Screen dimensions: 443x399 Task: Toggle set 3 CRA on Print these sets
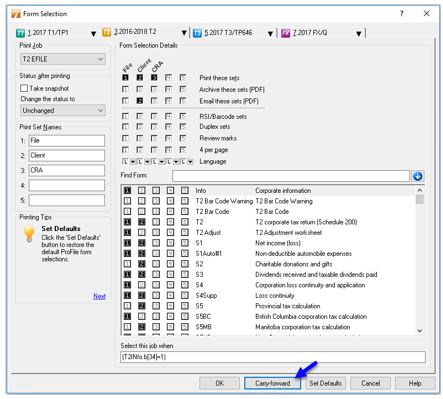[x=154, y=78]
